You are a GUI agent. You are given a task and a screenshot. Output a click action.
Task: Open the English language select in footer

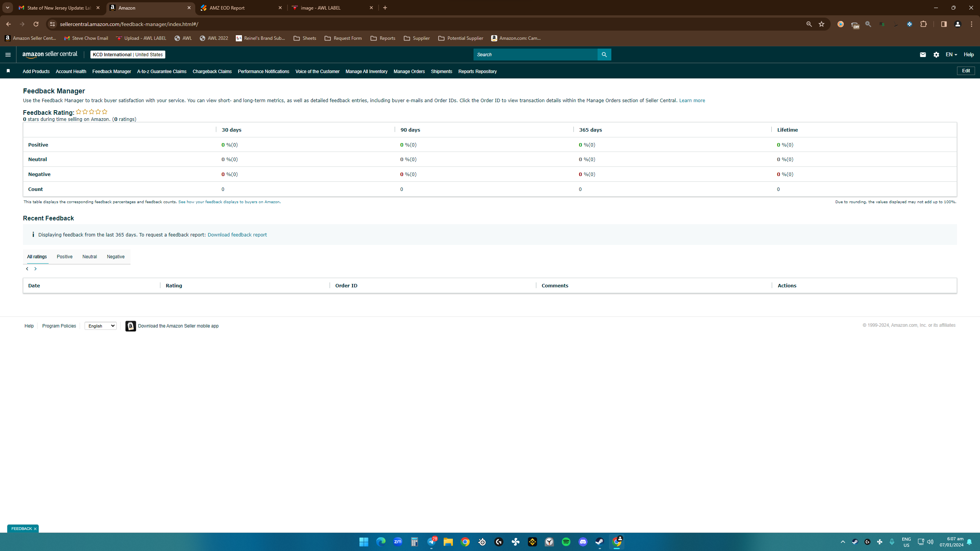pyautogui.click(x=100, y=326)
